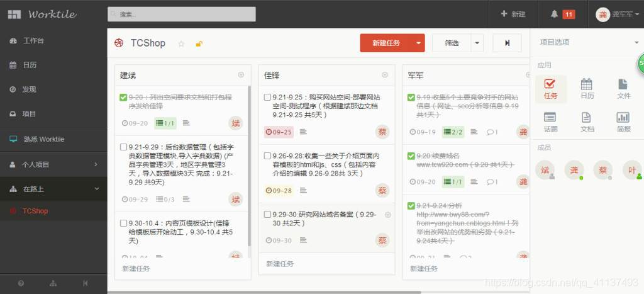Click the red 11 notifications badge
The image size is (644, 294).
coord(569,14)
